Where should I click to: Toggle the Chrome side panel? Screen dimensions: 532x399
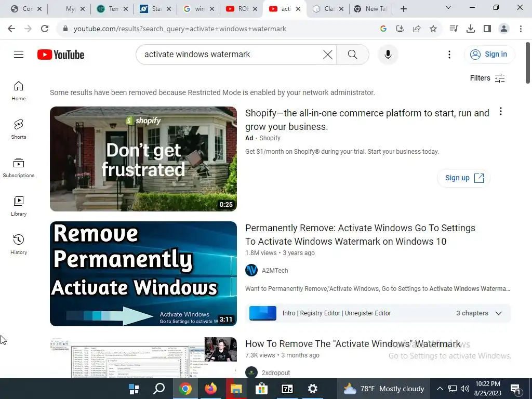pos(487,29)
